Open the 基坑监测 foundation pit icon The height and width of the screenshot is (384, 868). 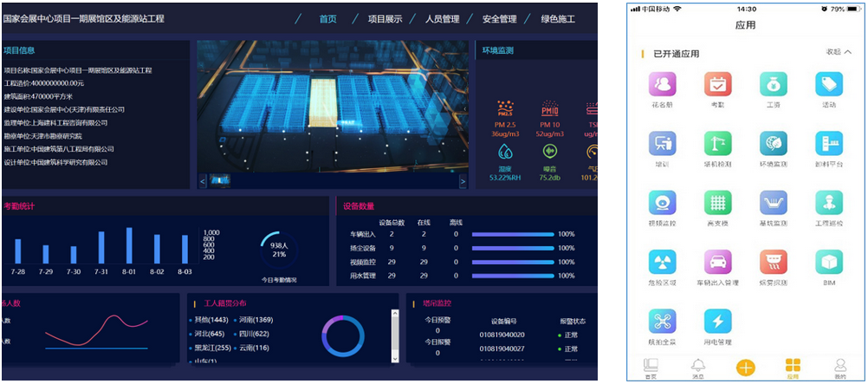point(774,203)
